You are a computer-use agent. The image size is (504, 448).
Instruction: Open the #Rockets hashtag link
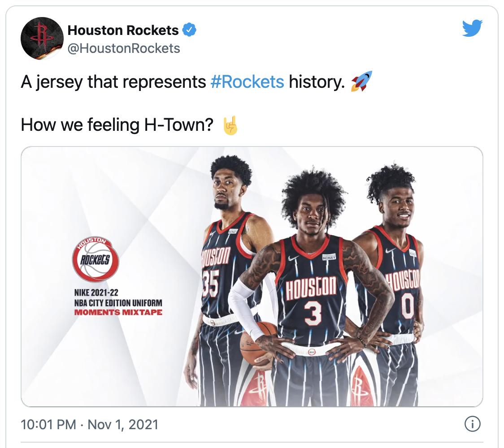click(x=247, y=82)
